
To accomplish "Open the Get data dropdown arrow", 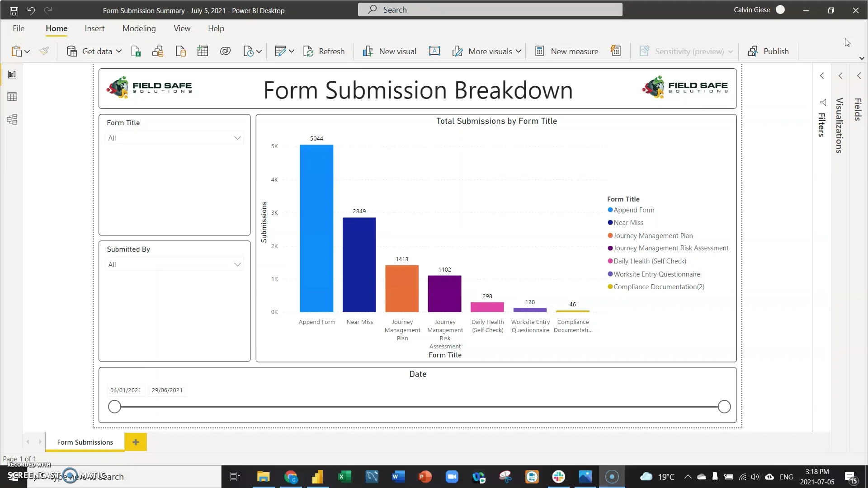I will pos(119,52).
